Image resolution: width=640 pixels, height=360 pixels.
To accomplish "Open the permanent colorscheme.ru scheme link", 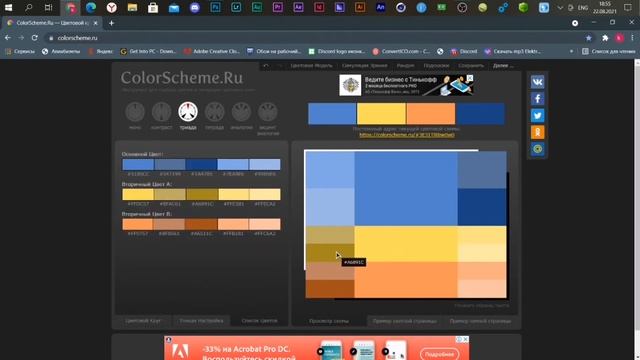I will tap(407, 135).
